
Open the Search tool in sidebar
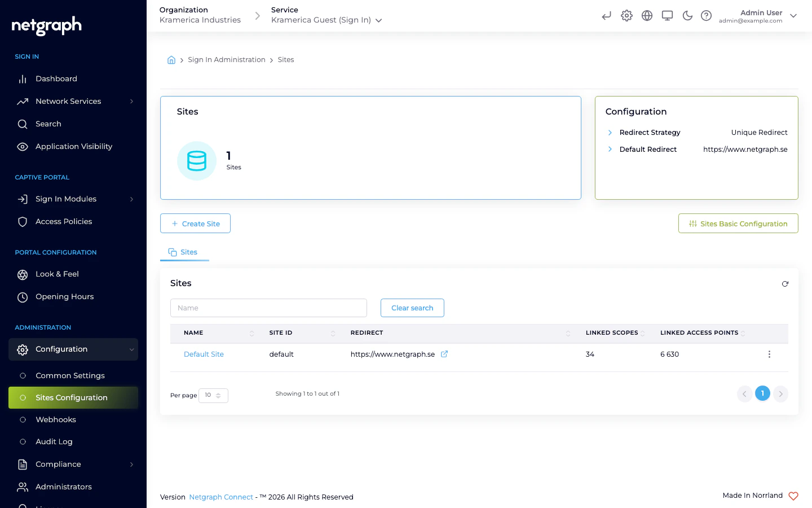click(x=48, y=124)
